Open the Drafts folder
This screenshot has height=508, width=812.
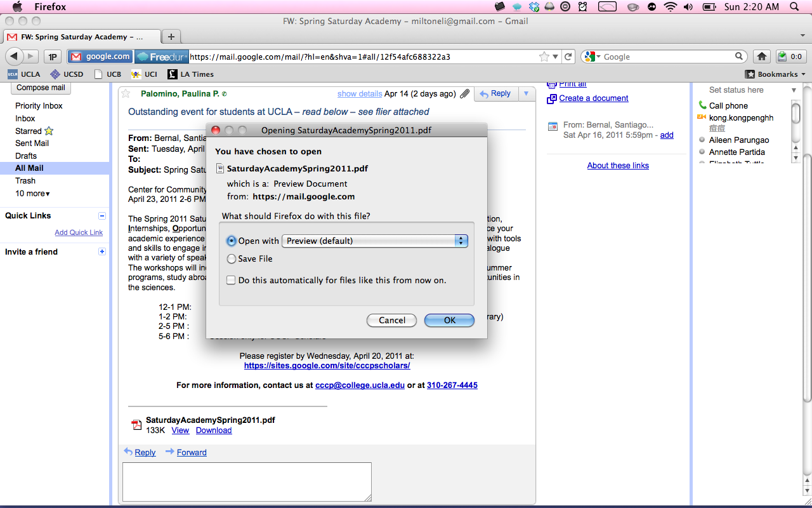click(x=26, y=156)
